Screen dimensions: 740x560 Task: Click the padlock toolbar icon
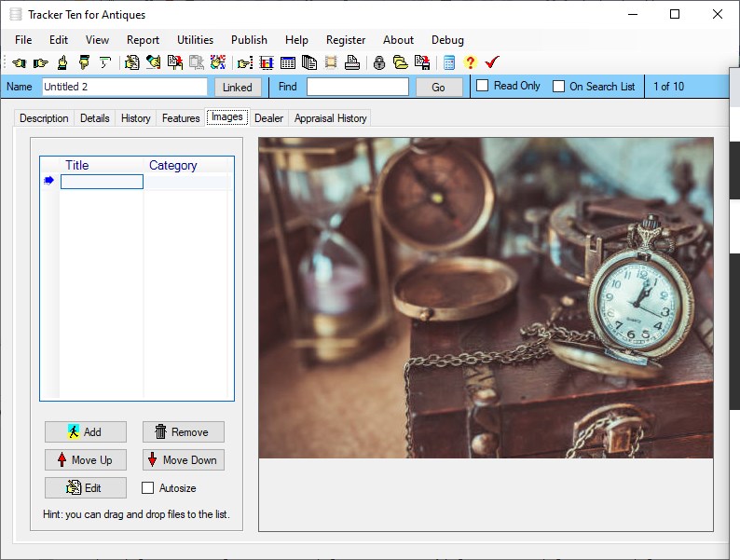pos(379,62)
